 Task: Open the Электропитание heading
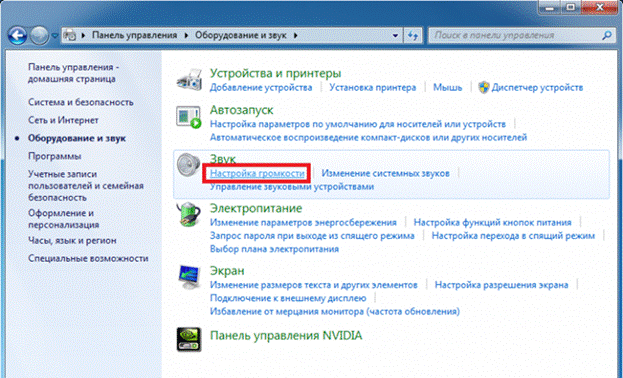256,208
